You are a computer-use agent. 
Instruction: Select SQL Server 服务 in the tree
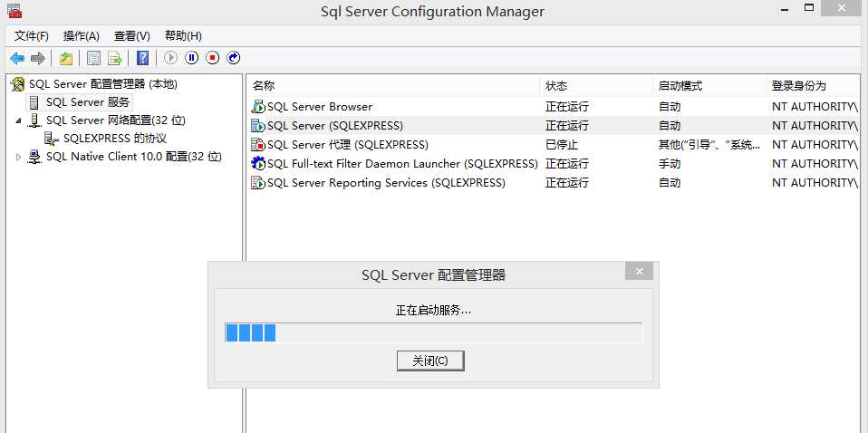pos(88,102)
